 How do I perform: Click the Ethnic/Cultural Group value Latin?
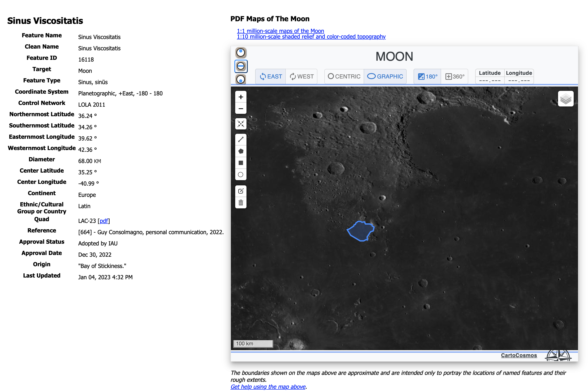point(84,206)
